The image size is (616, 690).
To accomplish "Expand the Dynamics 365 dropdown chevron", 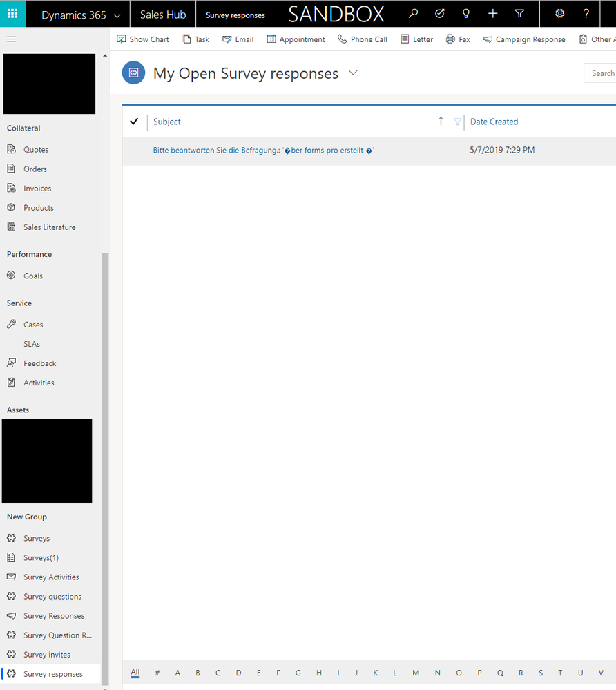I will [x=117, y=16].
